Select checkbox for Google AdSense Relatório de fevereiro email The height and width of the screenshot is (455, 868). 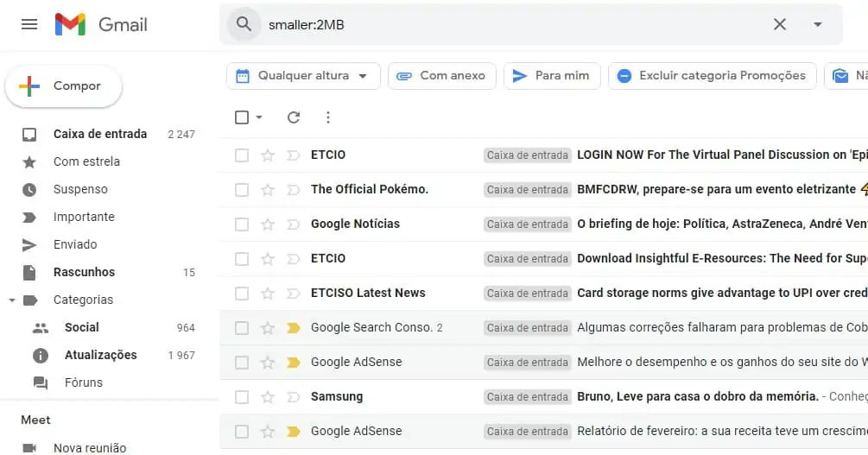coord(242,431)
